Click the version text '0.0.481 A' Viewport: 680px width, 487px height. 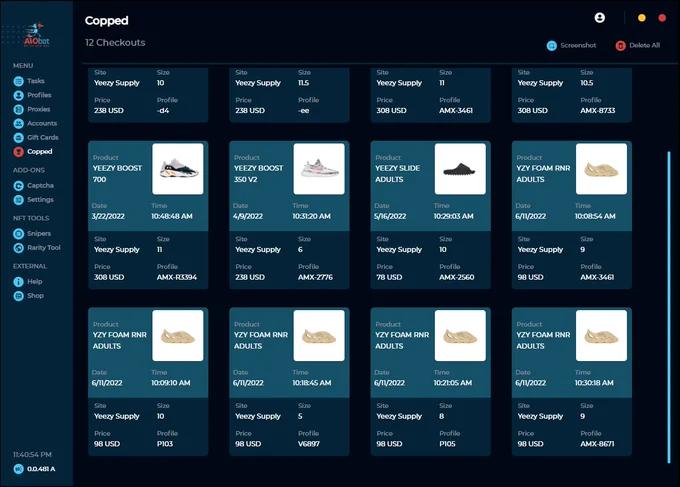tap(41, 469)
